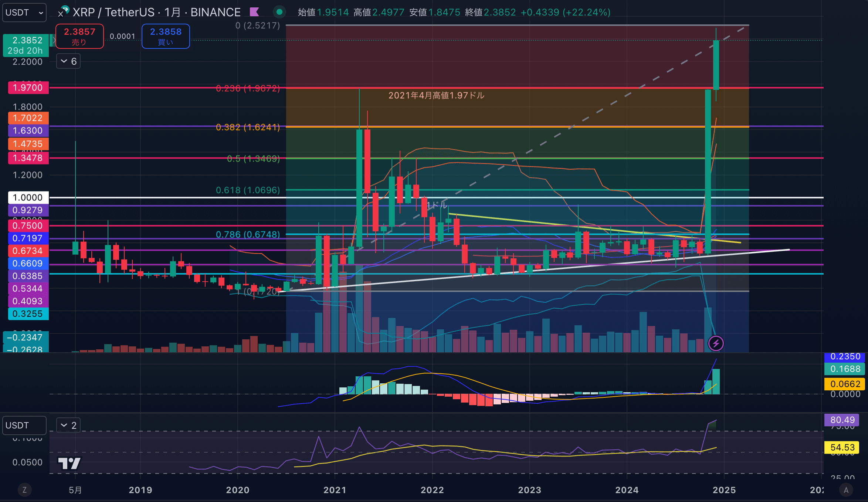Click the Fibonacci 0 (2.5217) level label
Image resolution: width=868 pixels, height=502 pixels.
point(257,26)
